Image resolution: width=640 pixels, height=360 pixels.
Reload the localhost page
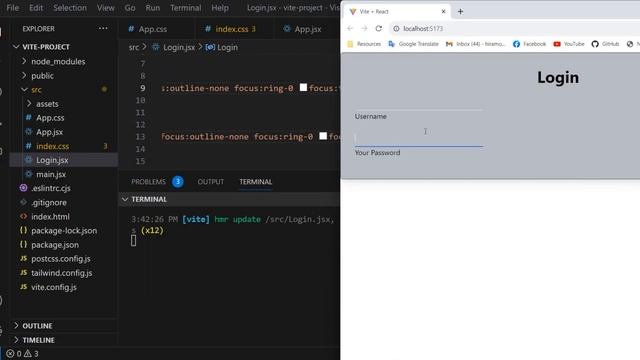[x=379, y=29]
